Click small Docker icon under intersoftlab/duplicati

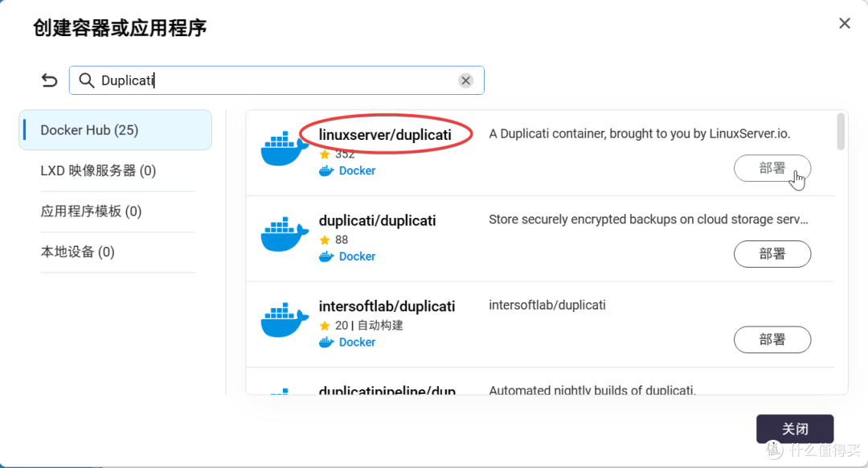tap(326, 343)
